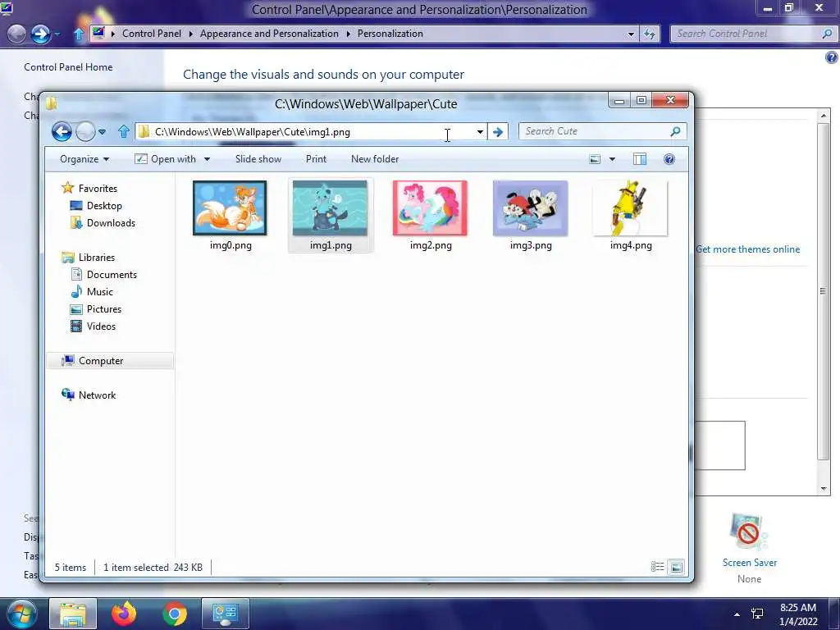
Task: Show hidden system tray icons
Action: 737,614
